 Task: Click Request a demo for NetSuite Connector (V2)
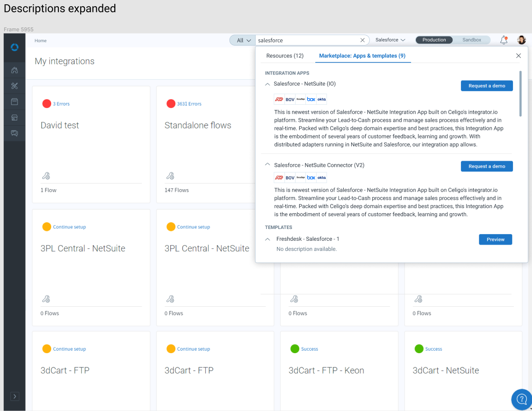click(x=486, y=166)
